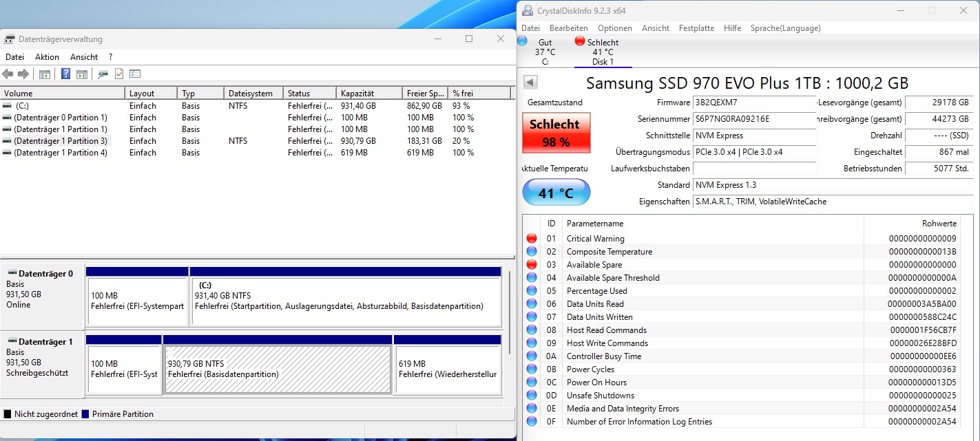Click the volume icon of the (C:) row
The width and height of the screenshot is (980, 441).
(7, 106)
